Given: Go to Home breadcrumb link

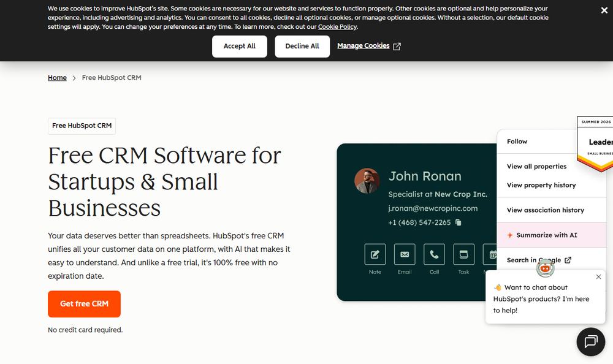Looking at the screenshot, I should (x=57, y=78).
